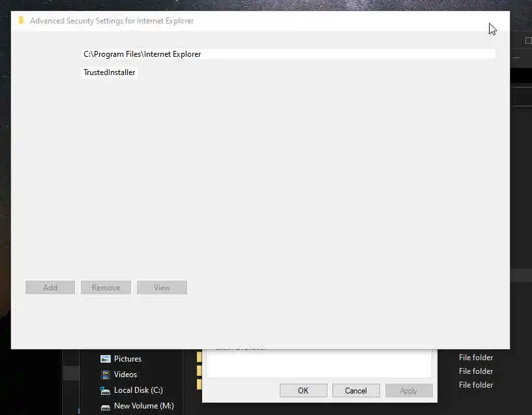
Task: Click the Videos folder icon in sidebar
Action: pyautogui.click(x=106, y=375)
